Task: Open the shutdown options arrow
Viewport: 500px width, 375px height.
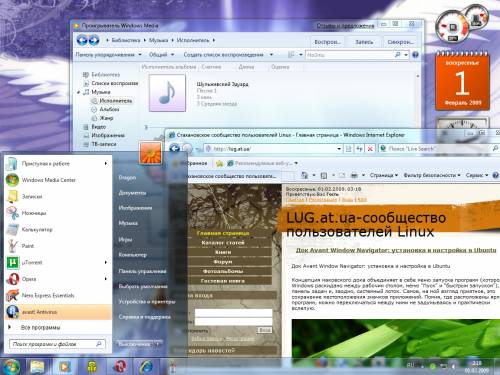Action: click(x=158, y=343)
